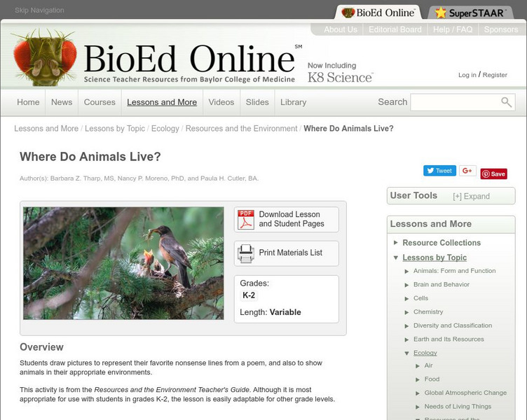
Task: Expand the User Tools panel
Action: 471,197
